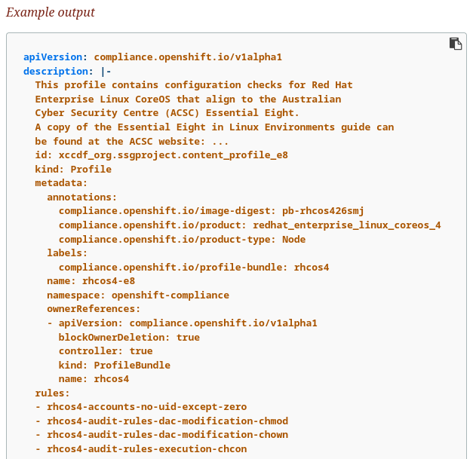
Task: Click the 'ownerReferences:' key line
Action: pyautogui.click(x=94, y=309)
